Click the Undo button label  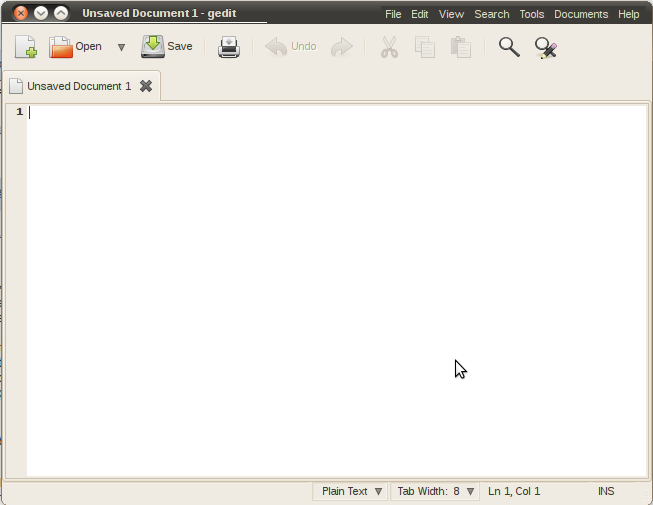click(304, 46)
